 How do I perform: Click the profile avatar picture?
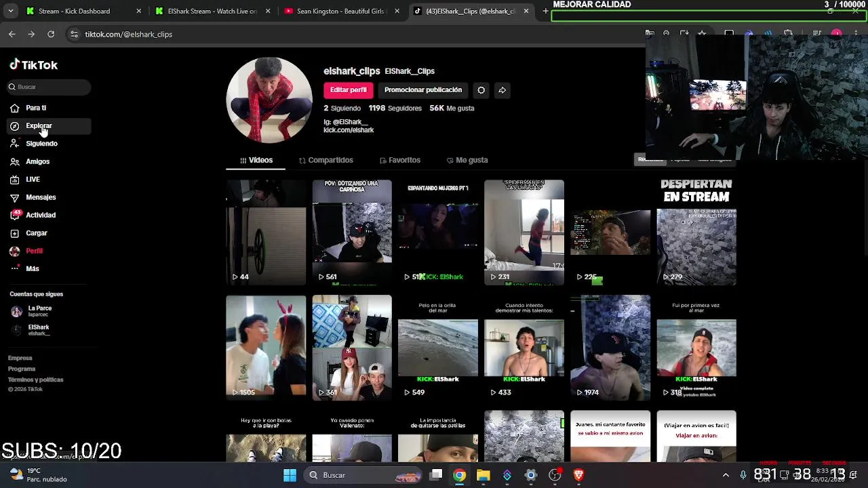point(269,100)
